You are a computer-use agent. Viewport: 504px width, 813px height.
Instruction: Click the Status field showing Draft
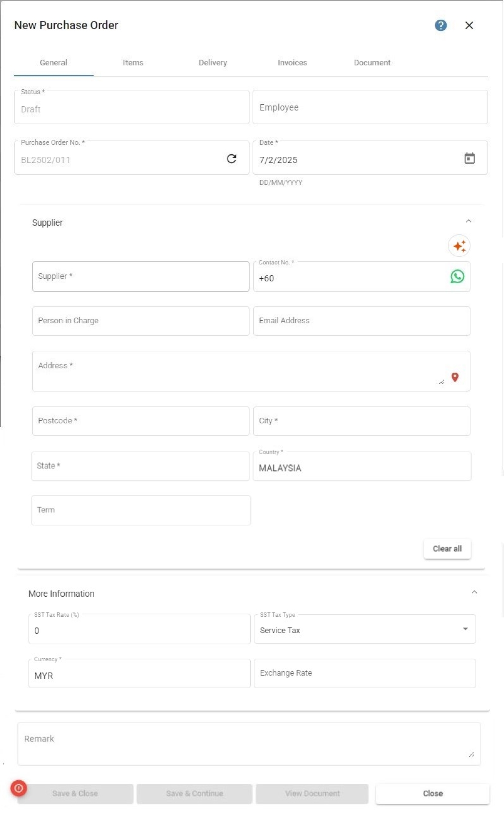[132, 107]
